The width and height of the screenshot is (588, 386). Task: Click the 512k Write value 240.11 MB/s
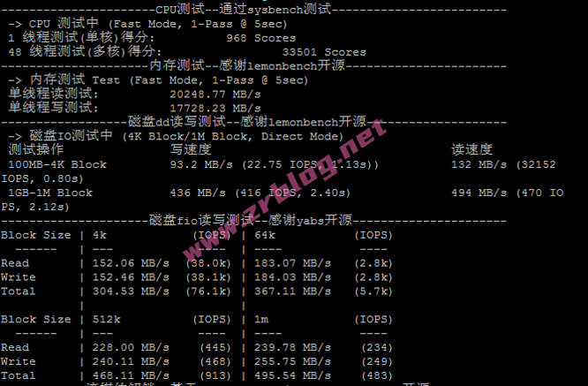[x=131, y=361]
